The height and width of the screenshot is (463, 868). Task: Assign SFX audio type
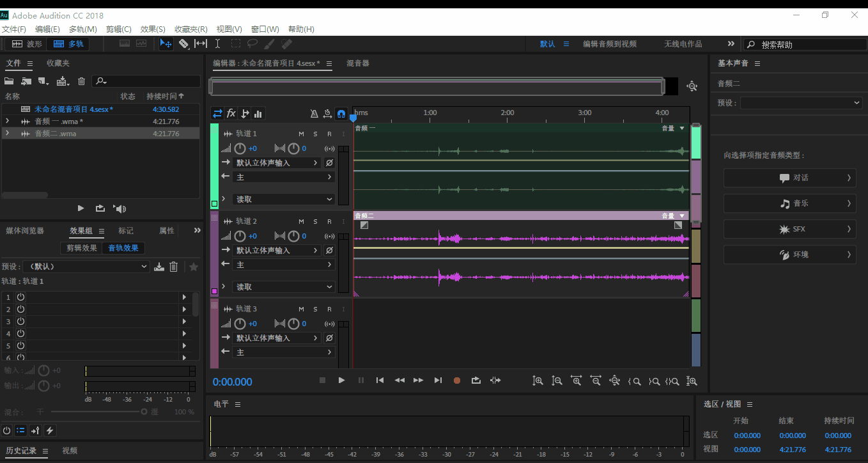789,229
